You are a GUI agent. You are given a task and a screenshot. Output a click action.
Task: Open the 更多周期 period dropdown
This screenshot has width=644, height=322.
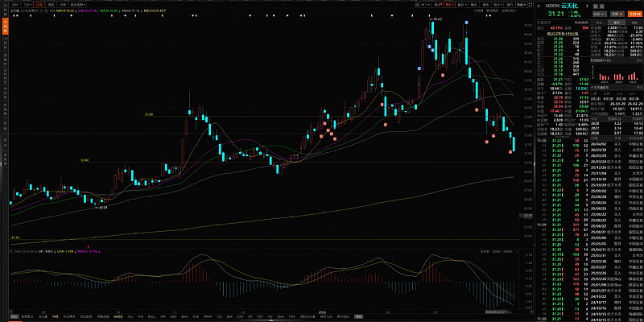coord(79,4)
